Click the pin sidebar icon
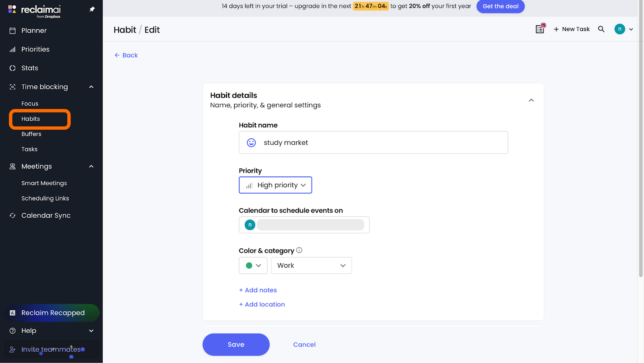The image size is (644, 363). (x=92, y=9)
